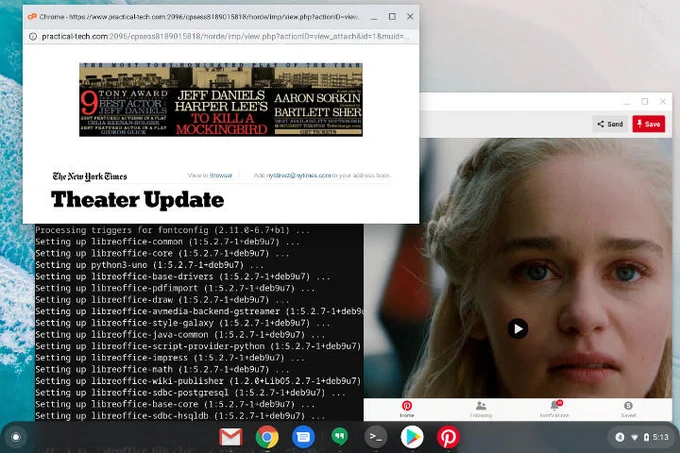The width and height of the screenshot is (680, 453).
Task: Close the Chrome window
Action: [410, 16]
